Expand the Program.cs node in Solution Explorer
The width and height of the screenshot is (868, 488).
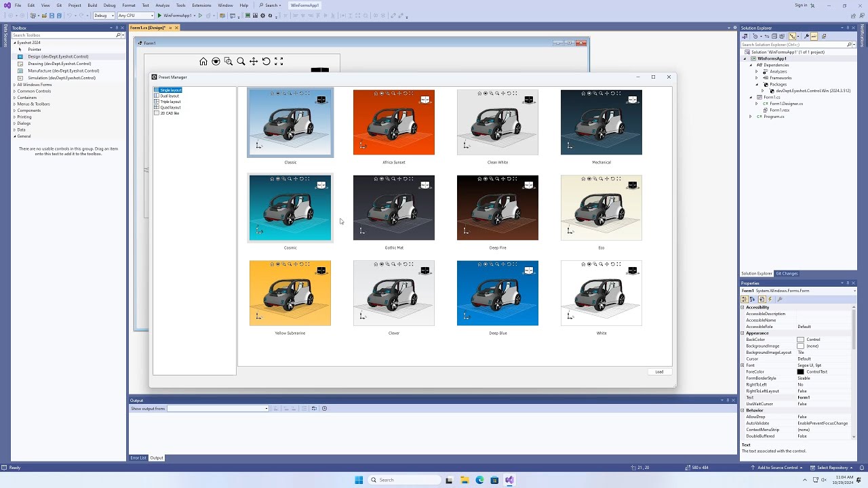coord(750,117)
